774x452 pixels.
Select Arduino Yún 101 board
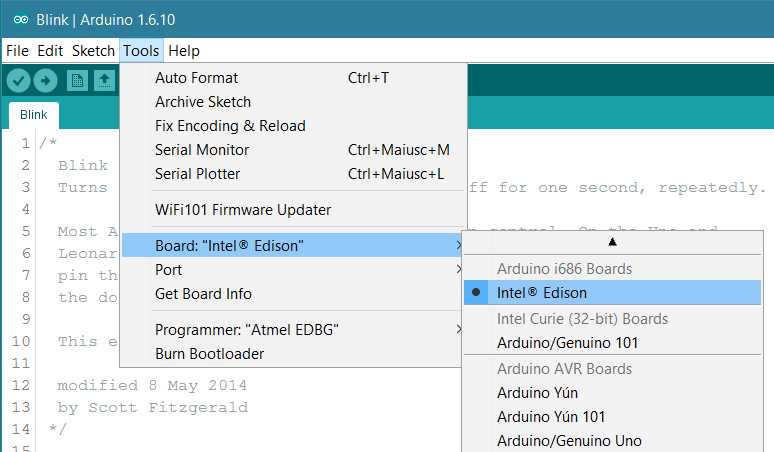pyautogui.click(x=551, y=417)
